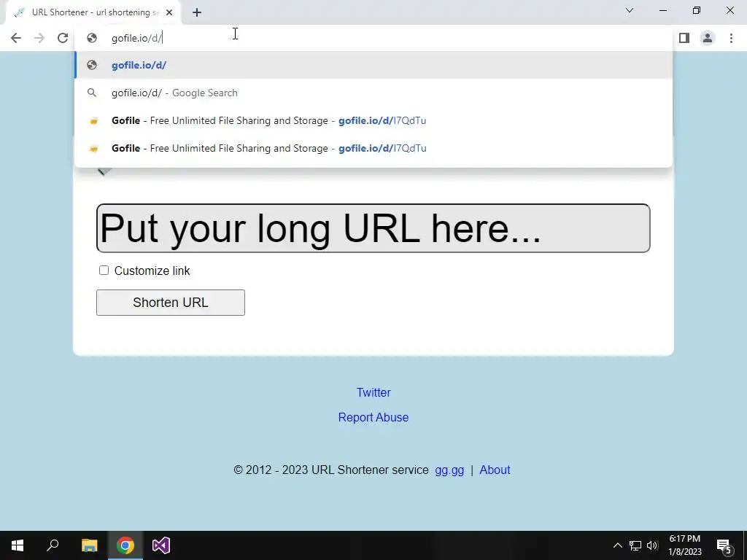Open the Windows Start menu

coord(18,545)
